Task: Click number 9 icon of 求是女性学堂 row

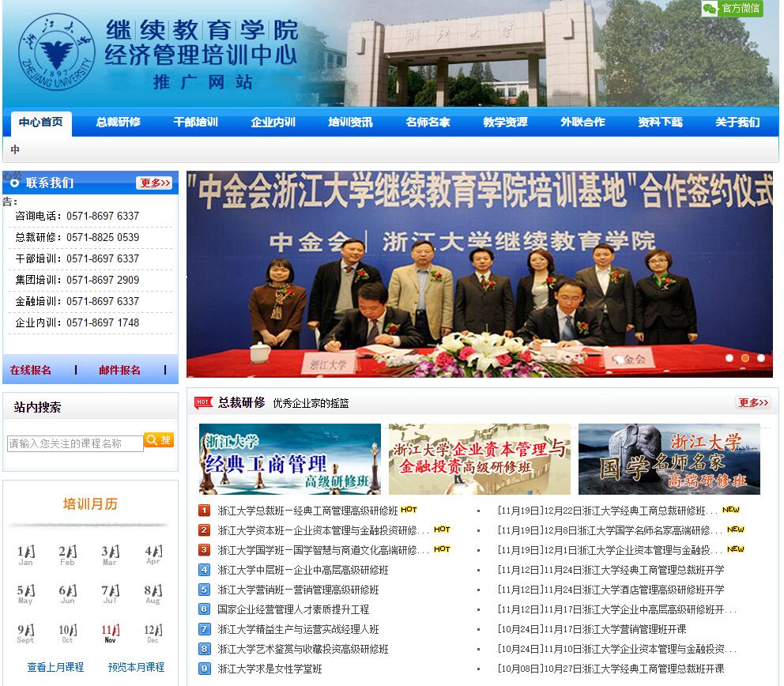Action: [204, 669]
